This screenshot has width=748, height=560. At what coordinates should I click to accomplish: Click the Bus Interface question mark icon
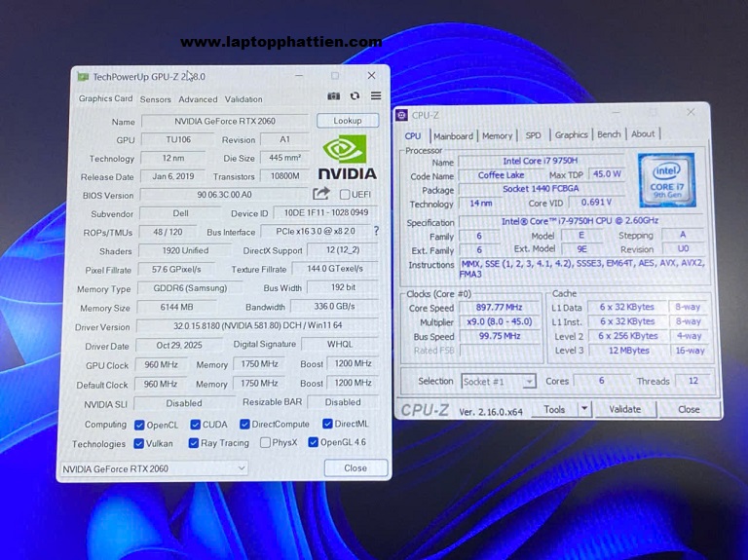376,232
